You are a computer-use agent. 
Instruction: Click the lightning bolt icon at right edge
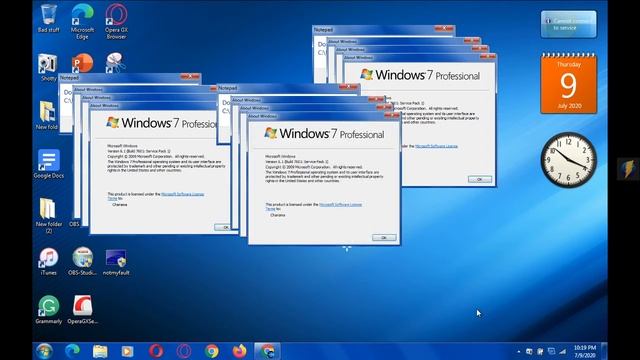[628, 169]
